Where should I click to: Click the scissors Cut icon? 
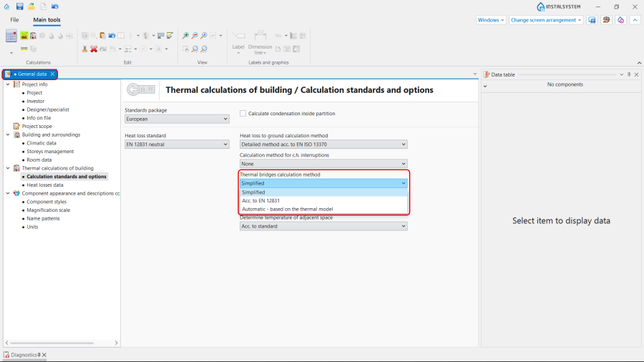(84, 49)
